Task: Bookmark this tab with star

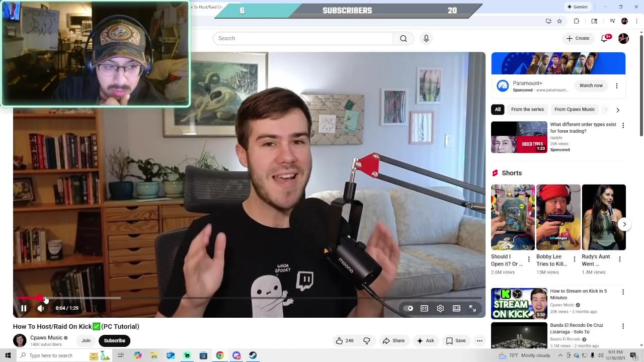Action: (x=559, y=21)
